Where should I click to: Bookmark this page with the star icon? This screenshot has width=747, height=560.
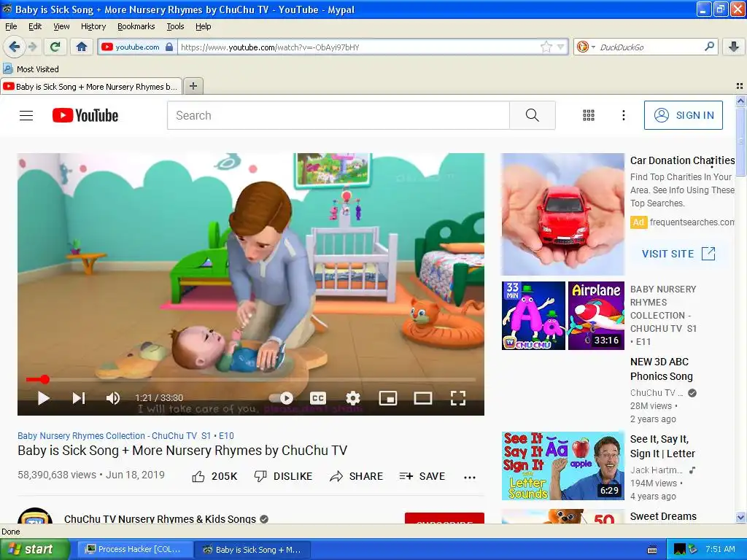pos(546,47)
